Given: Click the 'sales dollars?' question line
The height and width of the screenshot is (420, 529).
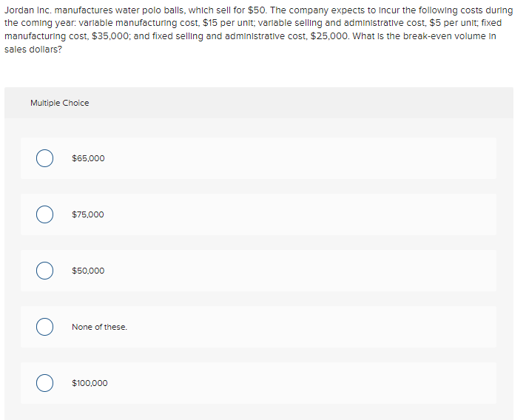Looking at the screenshot, I should tap(33, 50).
